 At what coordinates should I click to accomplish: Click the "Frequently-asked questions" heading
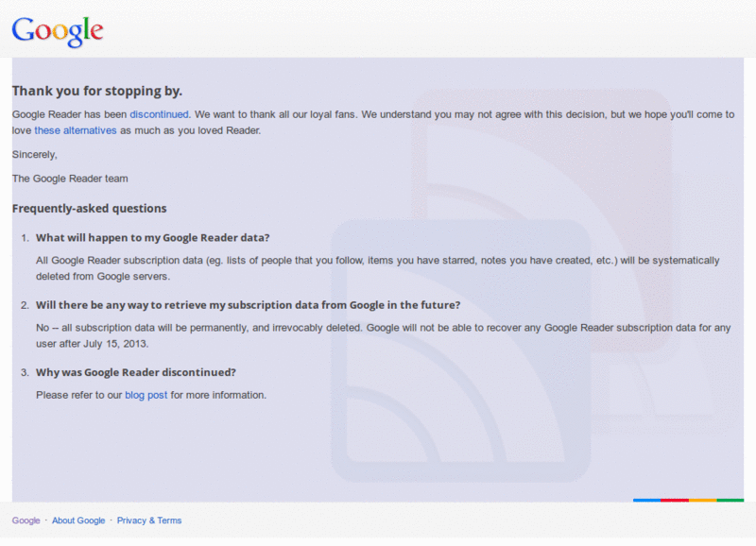(x=89, y=208)
